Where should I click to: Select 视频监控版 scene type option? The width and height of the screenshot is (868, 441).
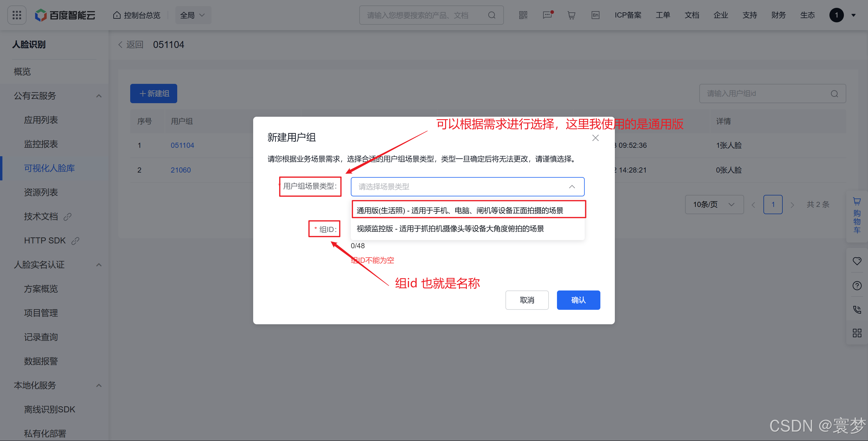point(450,229)
